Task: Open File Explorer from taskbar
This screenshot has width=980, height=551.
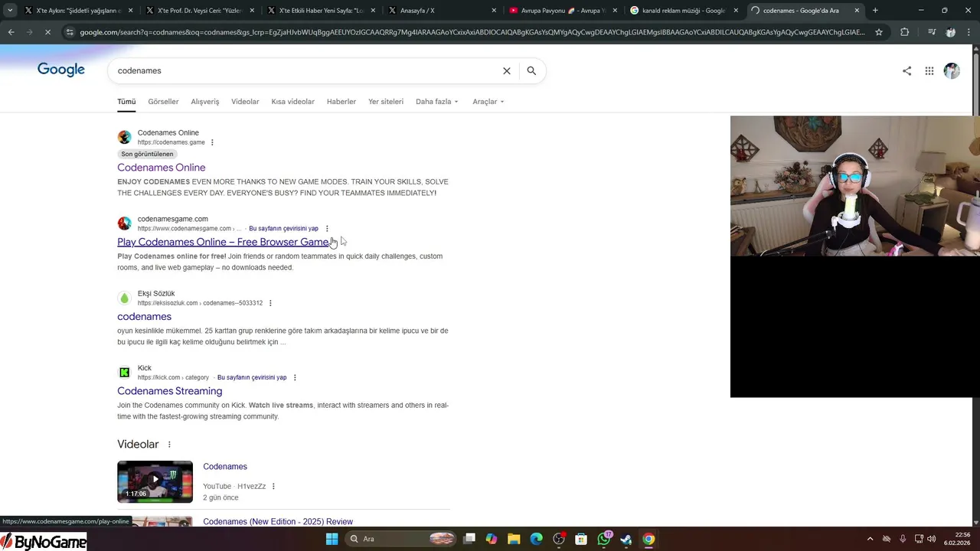Action: (x=514, y=539)
